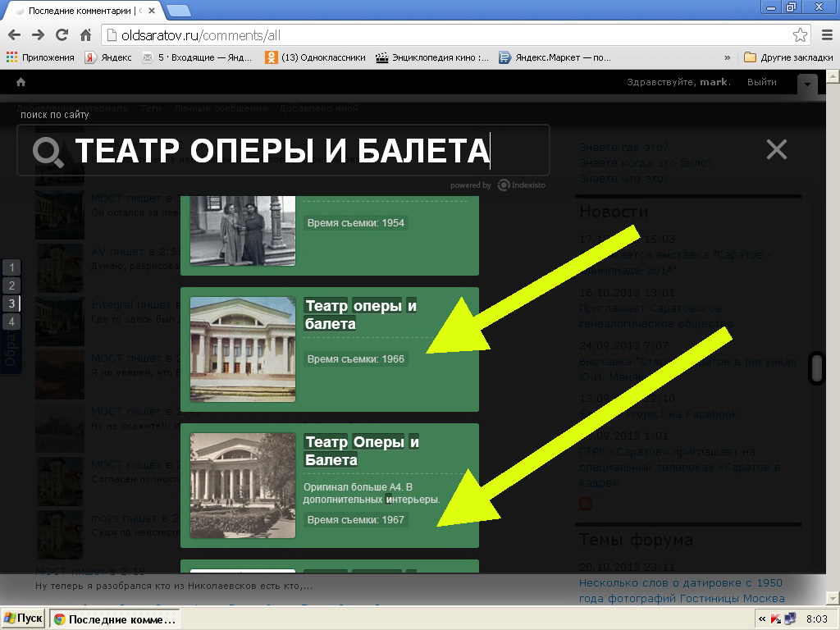Expand hidden bookmarks chevron
Screen dimensions: 840x630
click(x=727, y=57)
